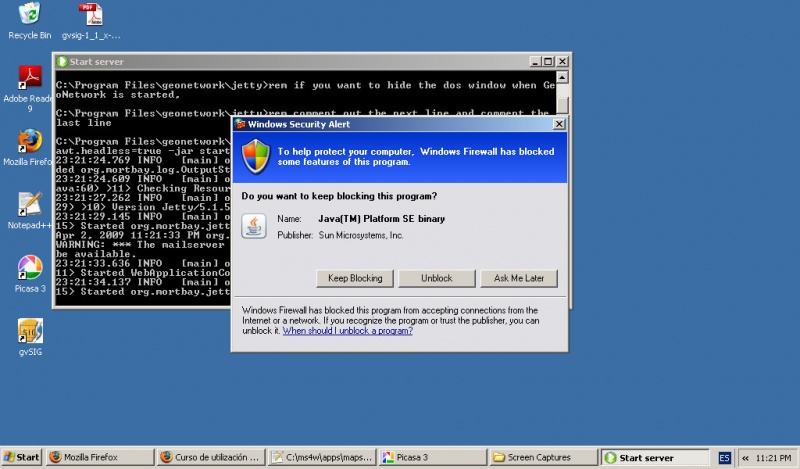Launch Picasa 3 from the desktop
Viewport: 800px width, 469px height.
[x=30, y=268]
